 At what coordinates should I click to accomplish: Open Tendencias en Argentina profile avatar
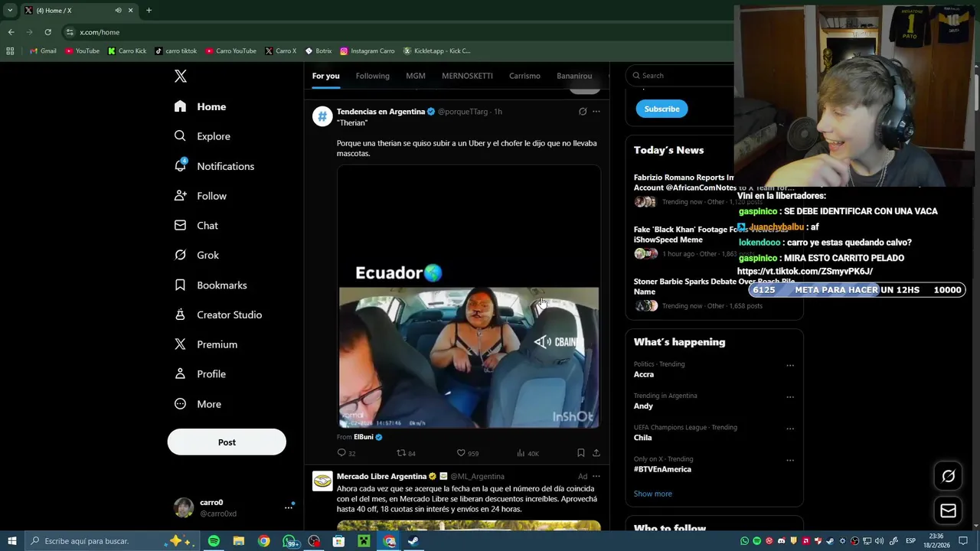point(322,116)
